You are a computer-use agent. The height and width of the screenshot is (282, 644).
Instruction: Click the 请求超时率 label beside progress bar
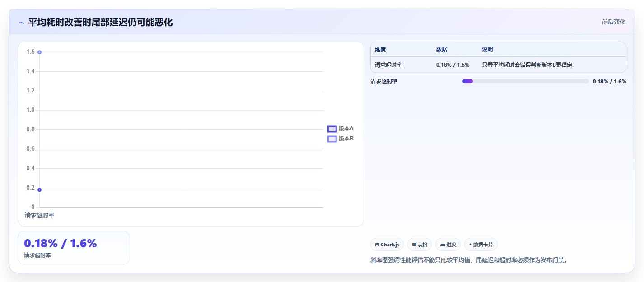[384, 82]
